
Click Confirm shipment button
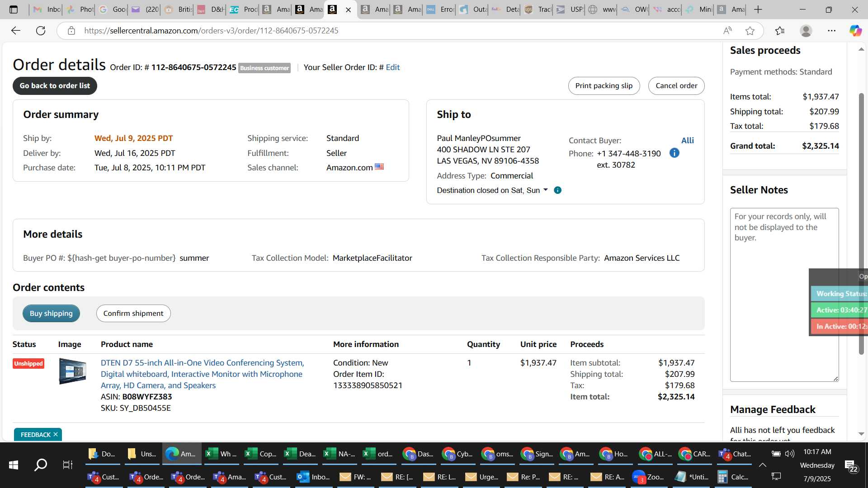point(133,314)
